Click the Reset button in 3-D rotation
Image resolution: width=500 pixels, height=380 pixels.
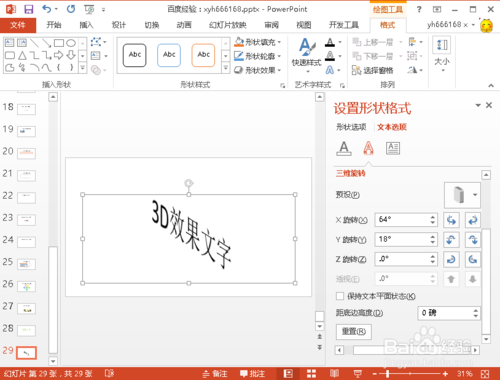point(354,332)
